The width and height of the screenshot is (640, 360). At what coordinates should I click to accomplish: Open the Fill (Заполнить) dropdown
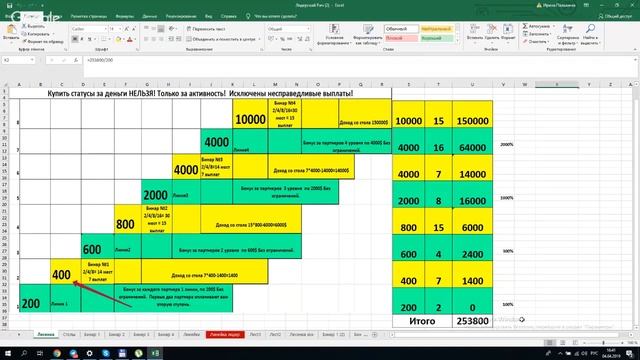(538, 34)
